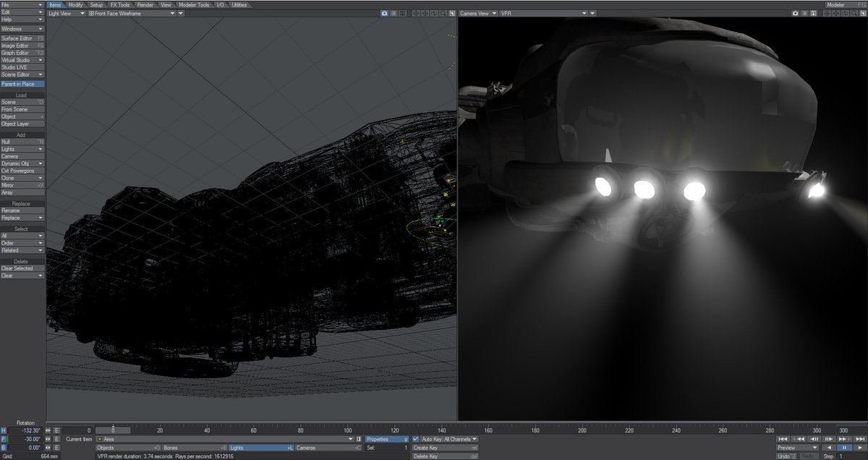Click the list icon in Light View header
The image size is (868, 460).
[393, 13]
